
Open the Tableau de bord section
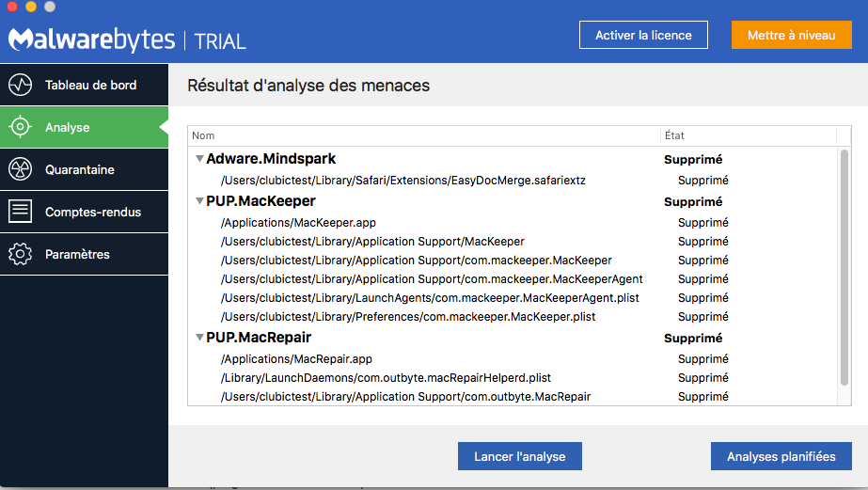click(x=84, y=85)
